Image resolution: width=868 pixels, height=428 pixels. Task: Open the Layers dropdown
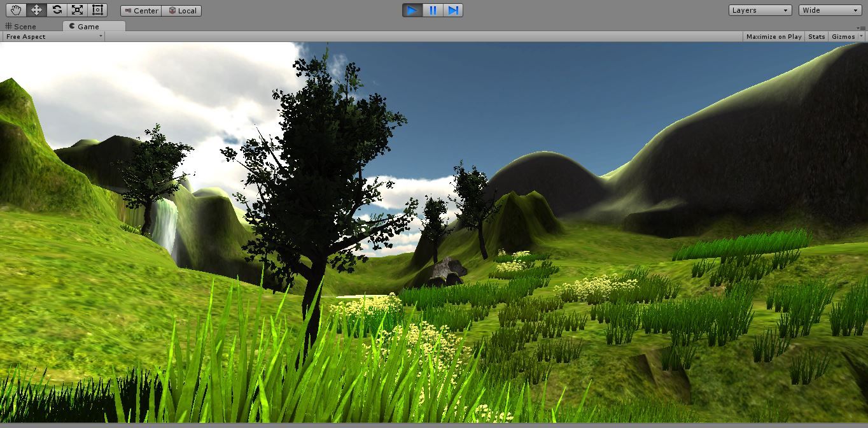point(760,10)
